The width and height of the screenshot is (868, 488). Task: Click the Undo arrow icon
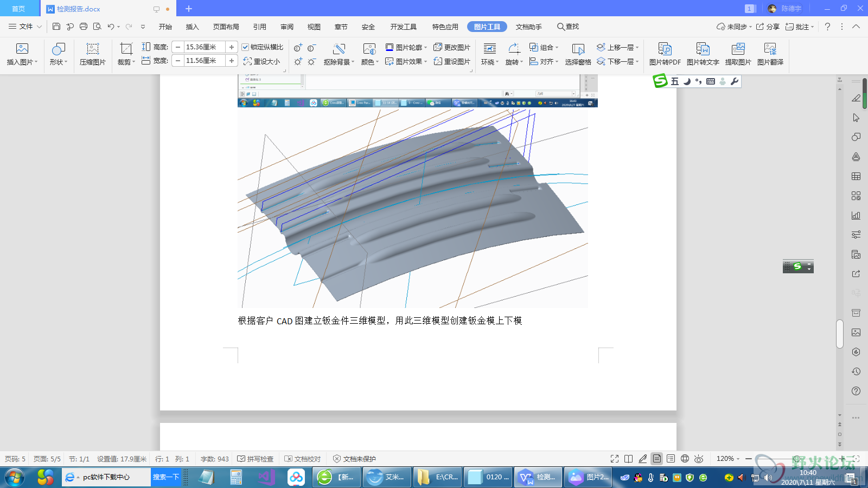pos(111,27)
